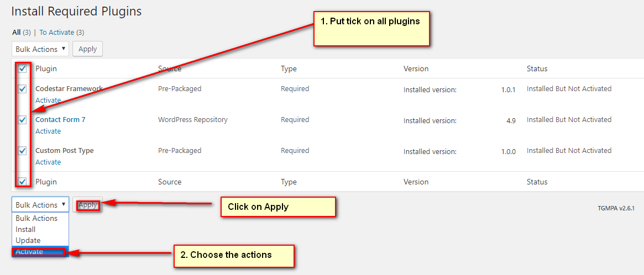The height and width of the screenshot is (275, 644).
Task: Toggle the select-all checkbox in table footer
Action: coord(23,182)
